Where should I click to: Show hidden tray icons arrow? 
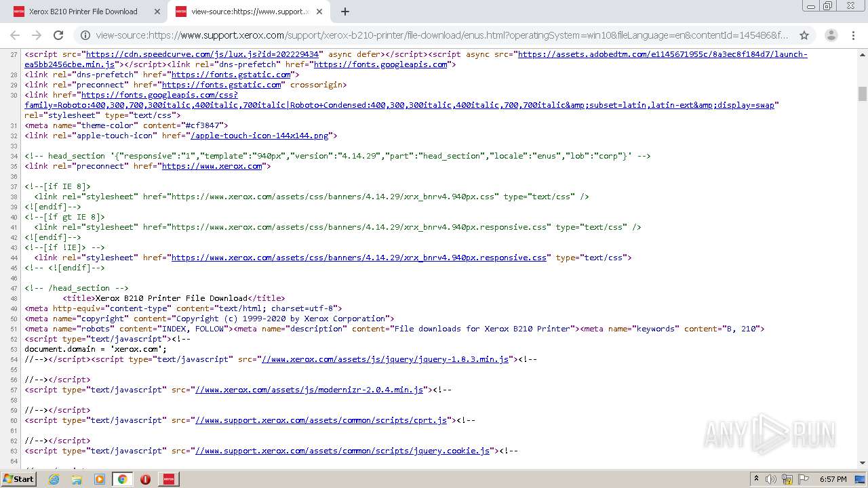[x=756, y=479]
